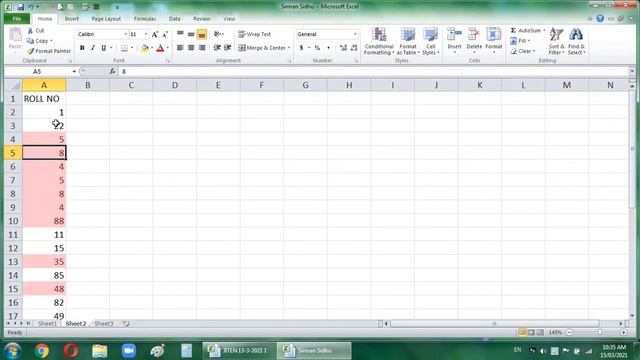This screenshot has width=640, height=360.
Task: Toggle Wrap Text
Action: 254,34
